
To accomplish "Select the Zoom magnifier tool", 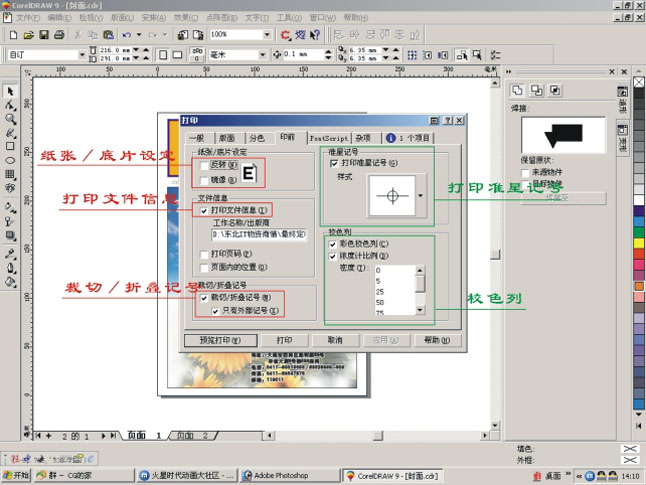I will (10, 119).
